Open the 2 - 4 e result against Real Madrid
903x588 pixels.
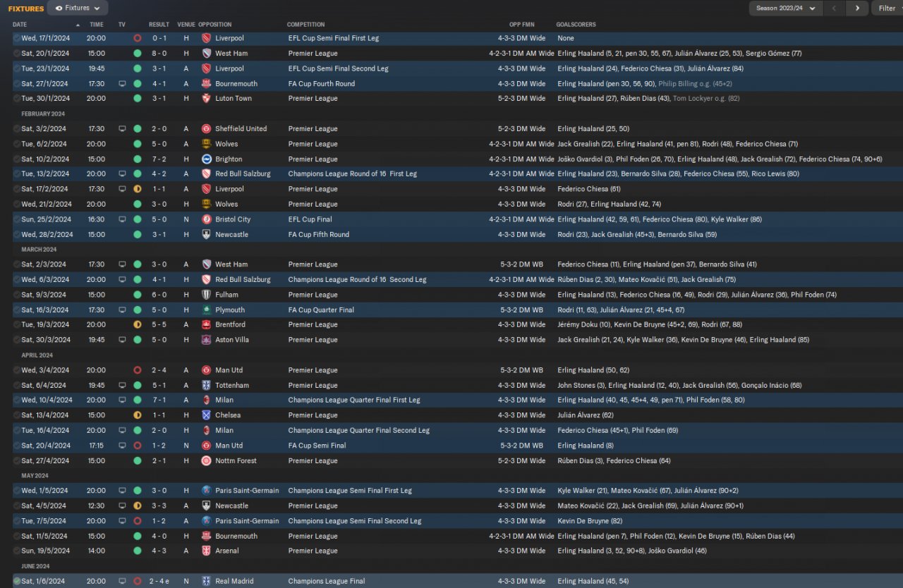coord(159,582)
